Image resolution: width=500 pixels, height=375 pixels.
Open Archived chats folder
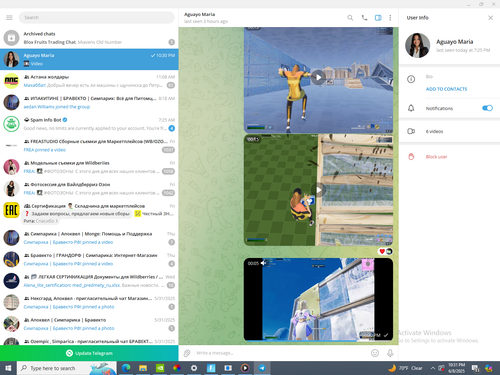point(89,38)
